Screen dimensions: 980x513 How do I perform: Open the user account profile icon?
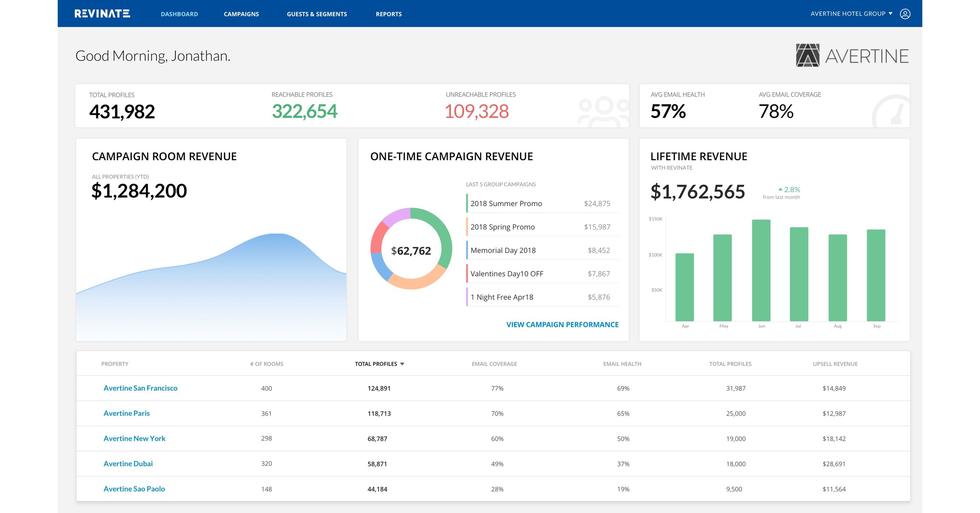pyautogui.click(x=905, y=14)
